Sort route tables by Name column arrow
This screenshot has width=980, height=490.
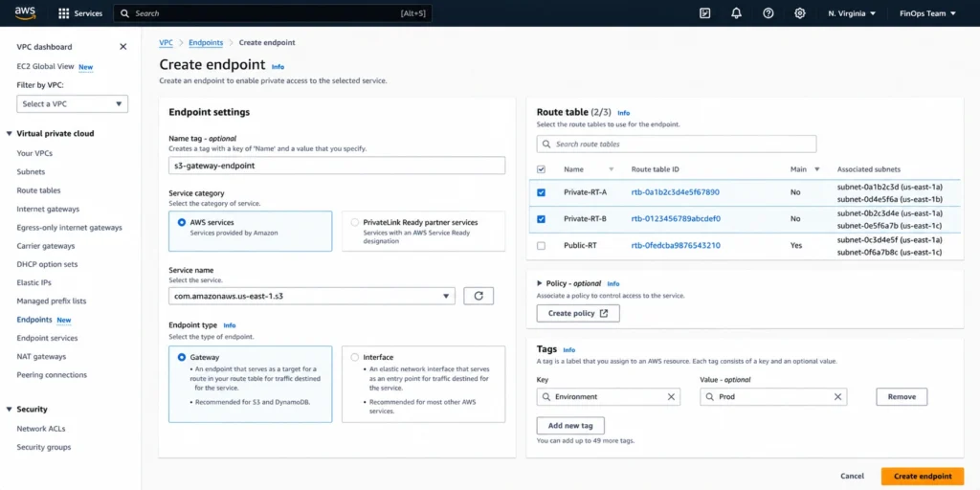612,169
